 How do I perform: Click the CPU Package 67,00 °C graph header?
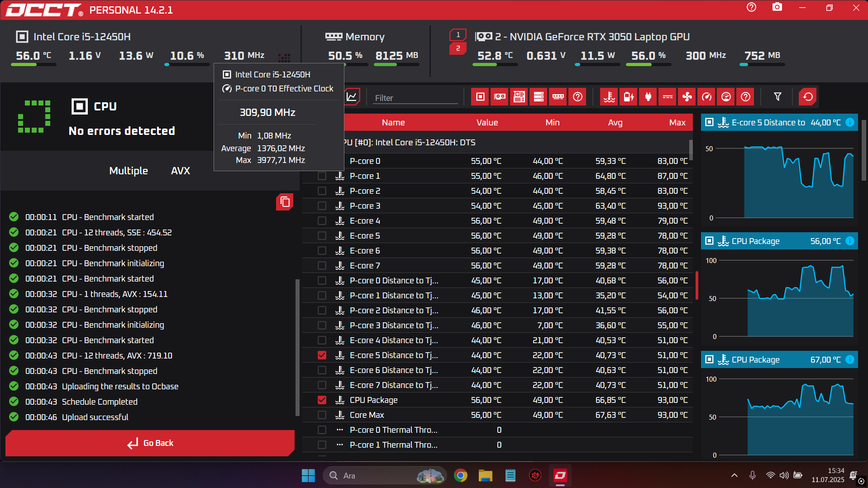[x=779, y=359]
